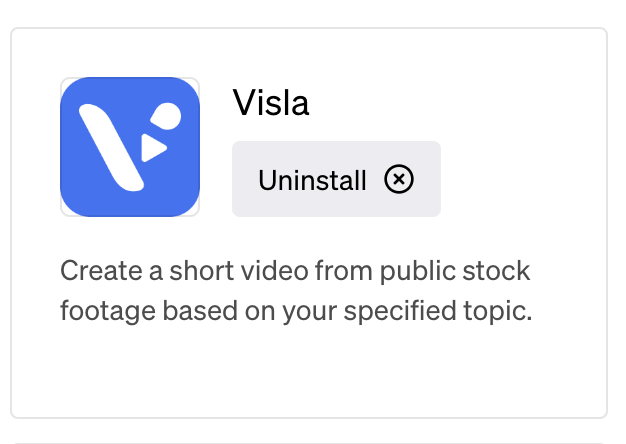This screenshot has height=444, width=626.
Task: Click the Uninstall text label
Action: pyautogui.click(x=312, y=180)
